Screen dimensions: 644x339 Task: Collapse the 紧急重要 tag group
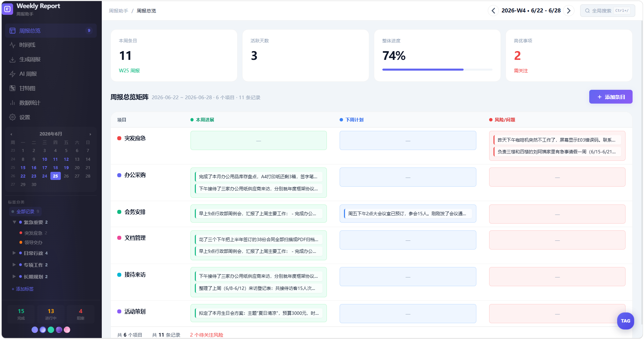tap(14, 222)
